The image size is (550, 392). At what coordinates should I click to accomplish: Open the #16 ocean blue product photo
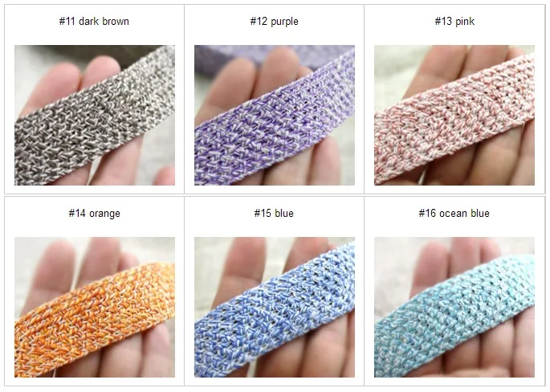pos(454,307)
